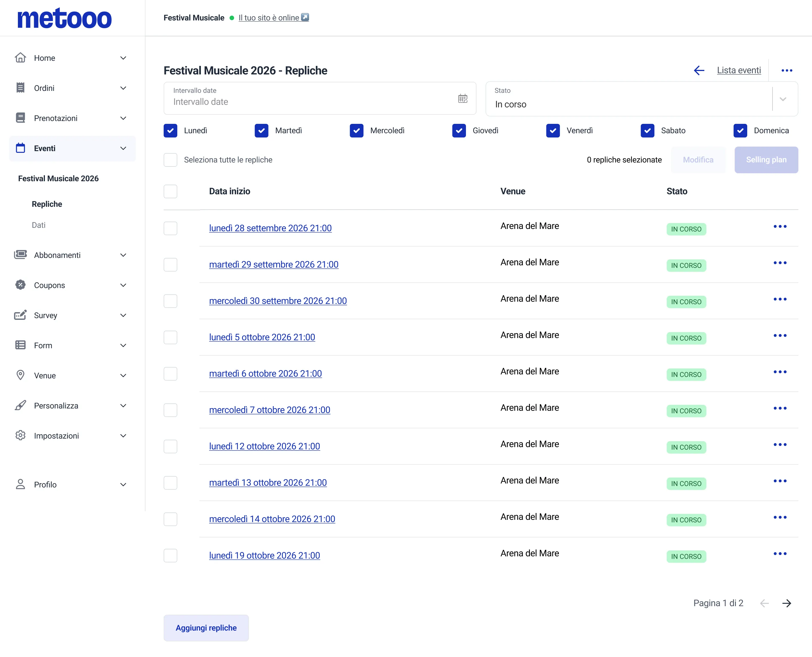Check Seleziona tutte le repliche
Image resolution: width=812 pixels, height=657 pixels.
170,160
